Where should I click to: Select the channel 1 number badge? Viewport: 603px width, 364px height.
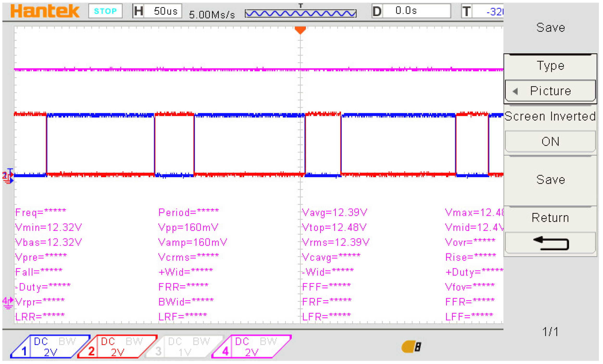point(24,351)
